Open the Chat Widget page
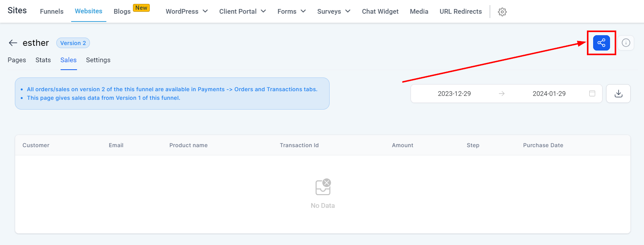This screenshot has width=644, height=245. tap(380, 11)
